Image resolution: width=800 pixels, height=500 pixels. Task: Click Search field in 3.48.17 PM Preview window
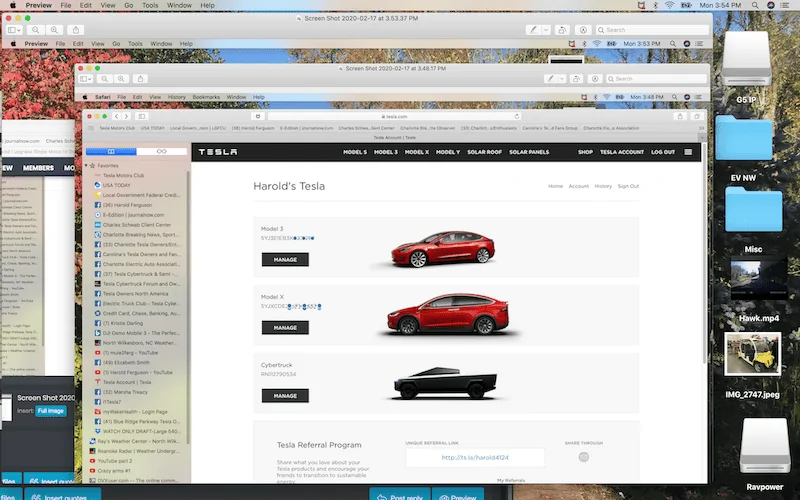pyautogui.click(x=656, y=79)
